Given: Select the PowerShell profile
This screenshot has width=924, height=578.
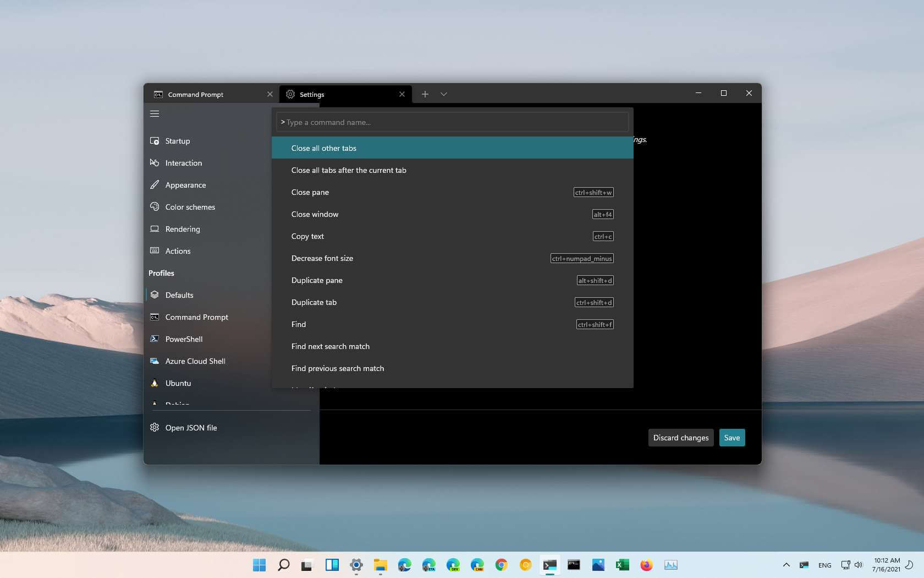Looking at the screenshot, I should click(x=184, y=339).
